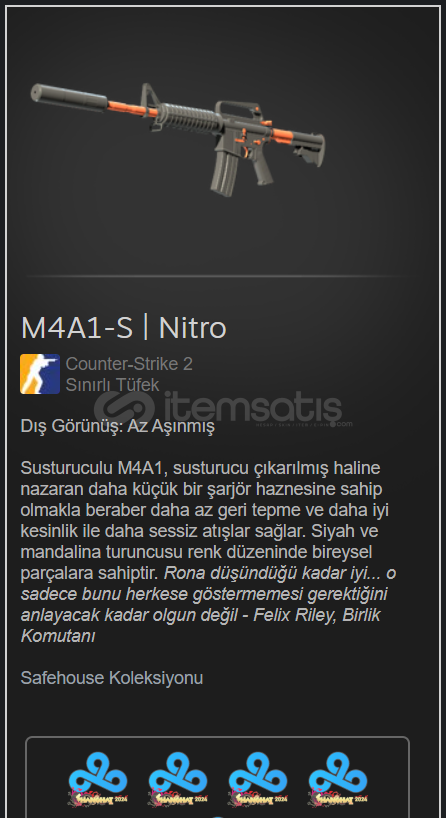446x818 pixels.
Task: Open the M4A1-S Nitro weapon preview image
Action: click(x=177, y=139)
